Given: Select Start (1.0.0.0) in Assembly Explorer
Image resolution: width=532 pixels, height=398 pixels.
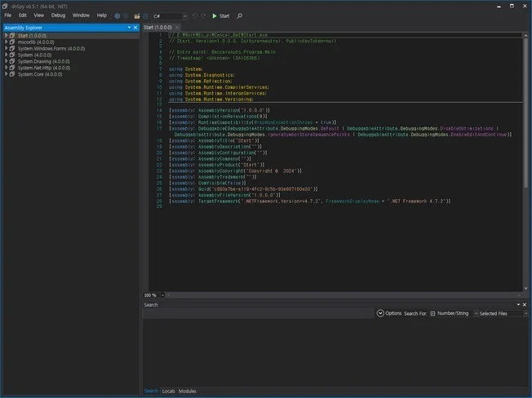Looking at the screenshot, I should point(32,36).
